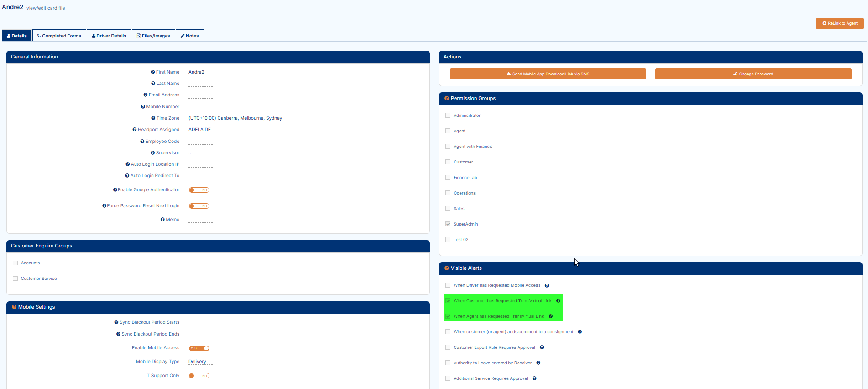Screen dimensions: 868x389
Task: Toggle Enable Google Authenticator switch
Action: (x=199, y=190)
